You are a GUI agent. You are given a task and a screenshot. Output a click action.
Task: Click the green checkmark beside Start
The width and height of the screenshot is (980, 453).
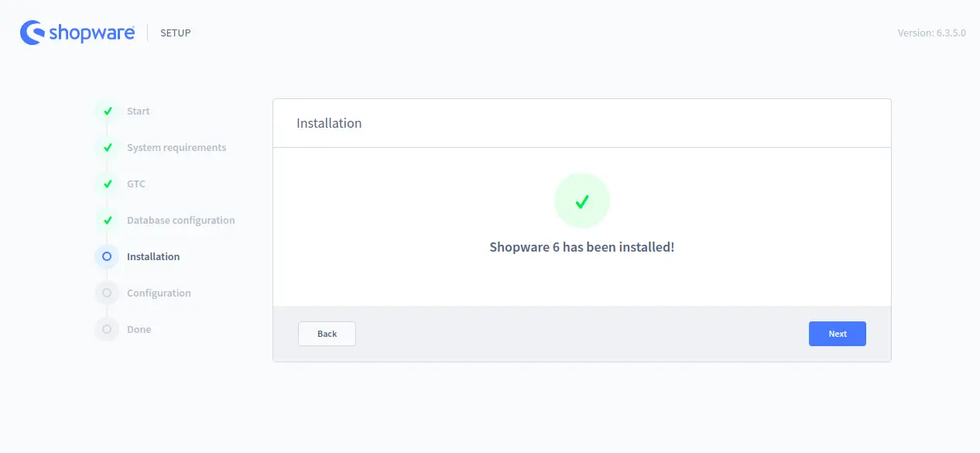107,111
